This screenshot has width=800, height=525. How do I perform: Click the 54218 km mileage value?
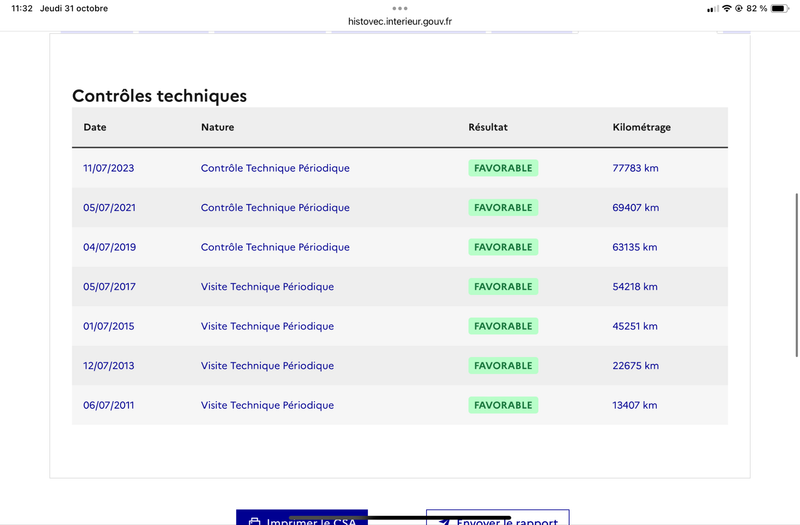635,287
